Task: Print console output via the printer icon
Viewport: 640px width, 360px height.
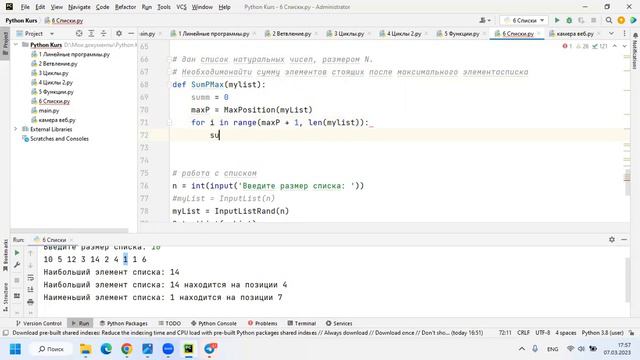Action: pyautogui.click(x=31, y=302)
